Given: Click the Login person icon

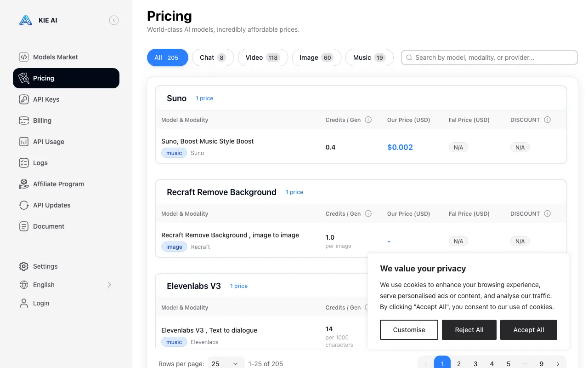Looking at the screenshot, I should pos(23,303).
